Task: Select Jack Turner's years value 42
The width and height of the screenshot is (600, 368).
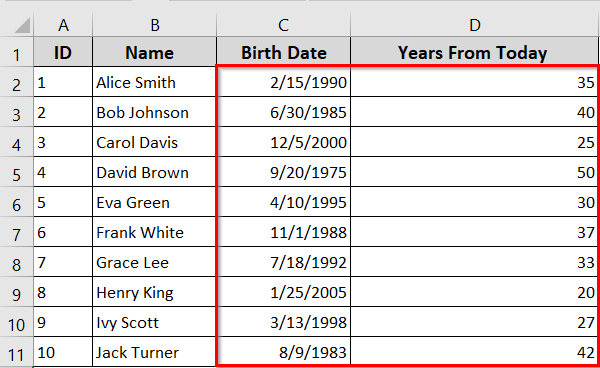Action: coord(474,352)
